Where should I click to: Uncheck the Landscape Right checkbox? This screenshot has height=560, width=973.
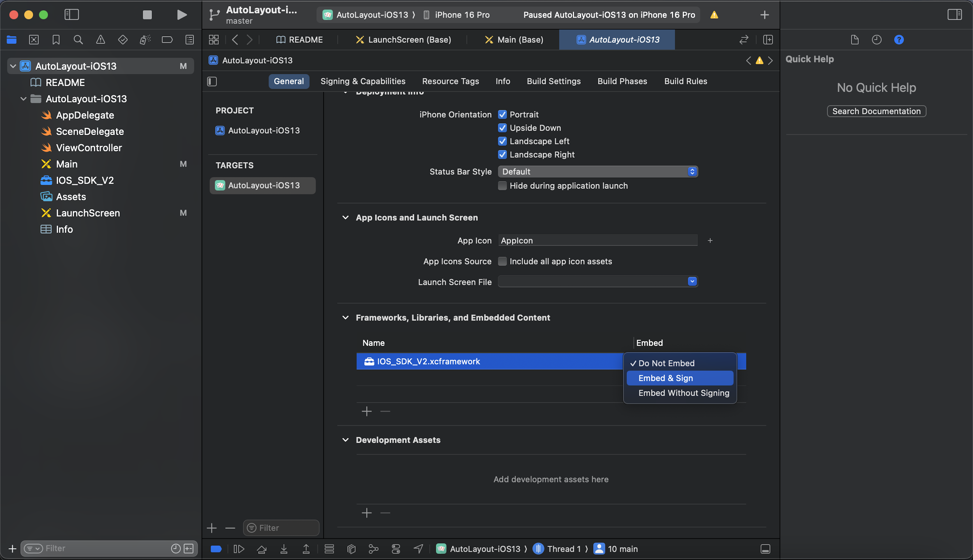click(502, 154)
